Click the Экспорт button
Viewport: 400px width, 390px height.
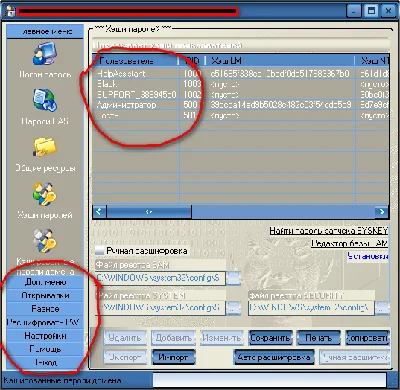124,357
